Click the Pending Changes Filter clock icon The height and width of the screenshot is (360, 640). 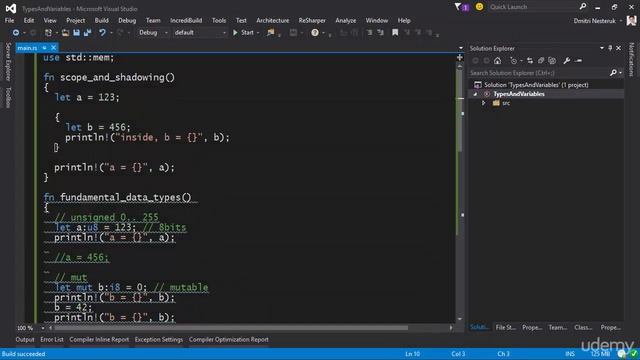(513, 61)
